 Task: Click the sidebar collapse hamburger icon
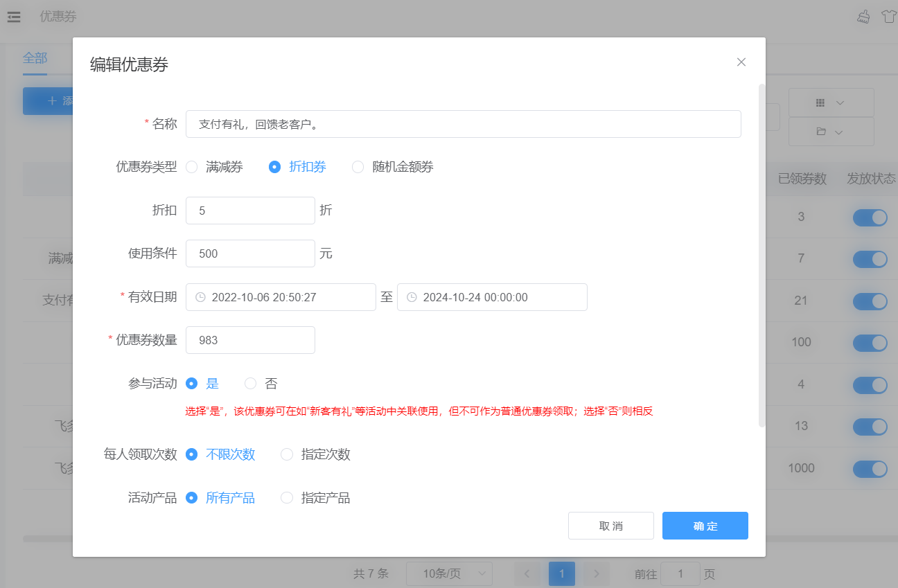point(14,17)
